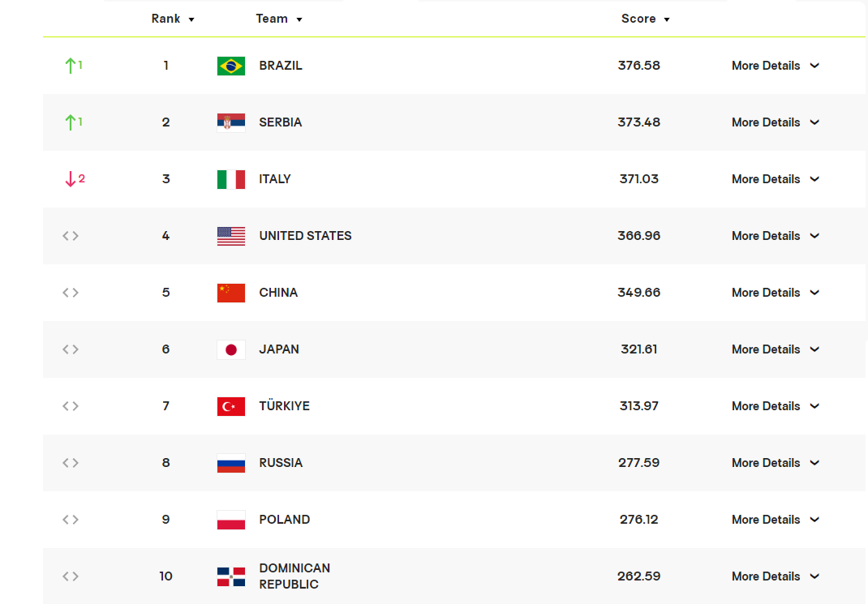Click the Serbia flag icon

click(x=231, y=122)
